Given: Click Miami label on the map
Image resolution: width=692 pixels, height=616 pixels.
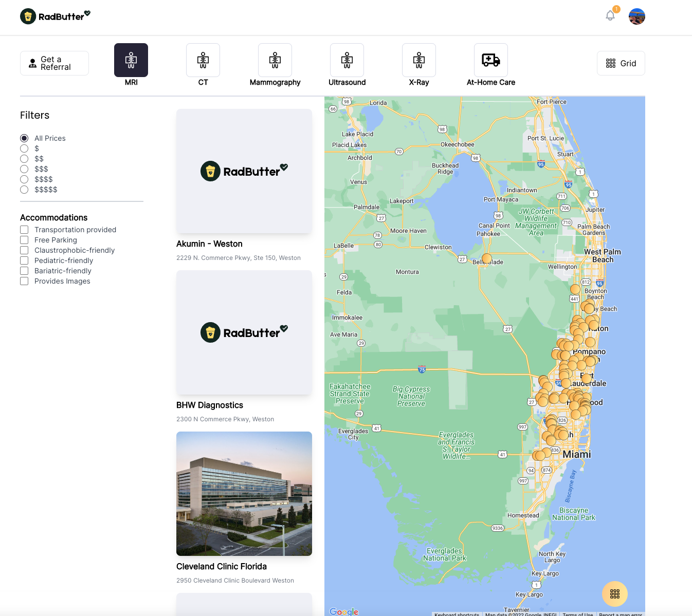Looking at the screenshot, I should [577, 455].
